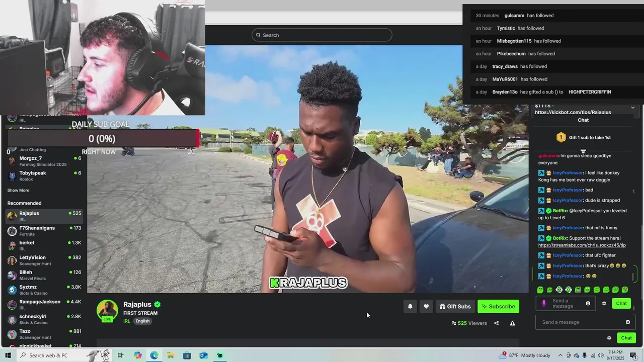Click IceyProfessor username on 'that ufc fighter' message
Image resolution: width=644 pixels, height=362 pixels.
568,255
